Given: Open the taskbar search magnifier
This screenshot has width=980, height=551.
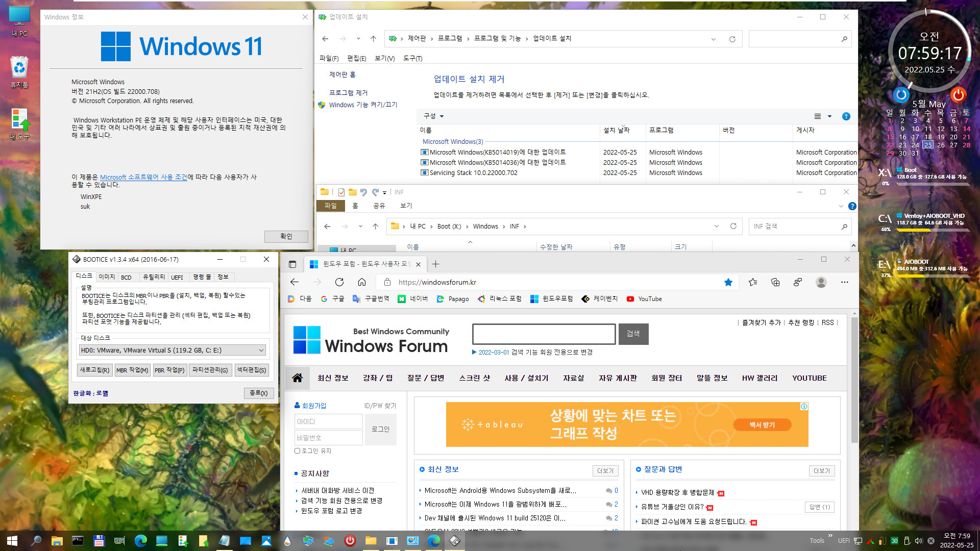Looking at the screenshot, I should [x=36, y=541].
